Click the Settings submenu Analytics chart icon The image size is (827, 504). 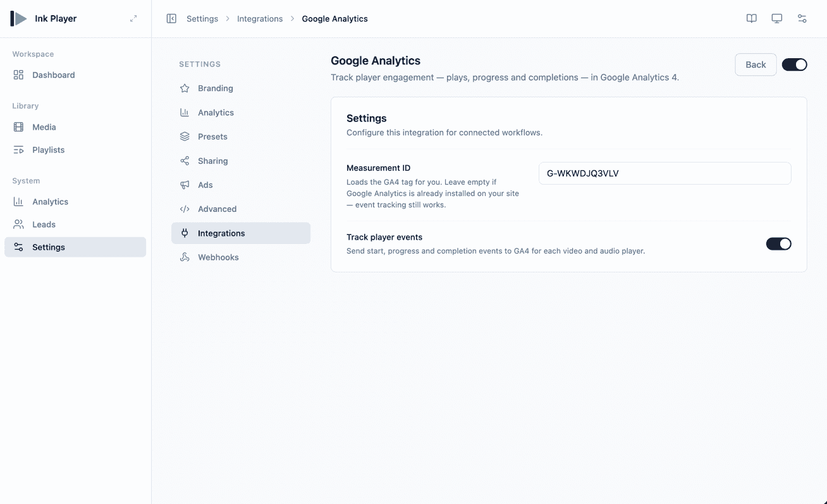185,113
